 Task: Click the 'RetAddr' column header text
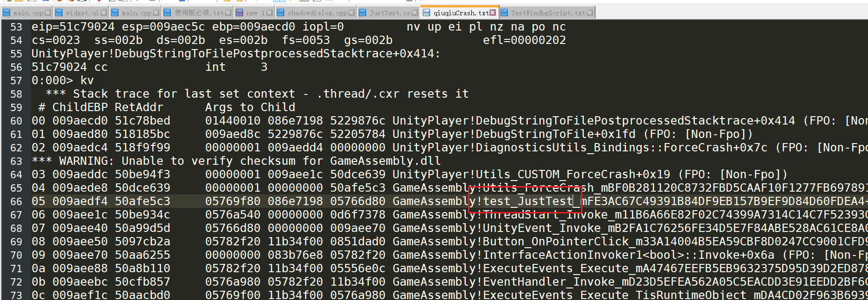tap(139, 107)
